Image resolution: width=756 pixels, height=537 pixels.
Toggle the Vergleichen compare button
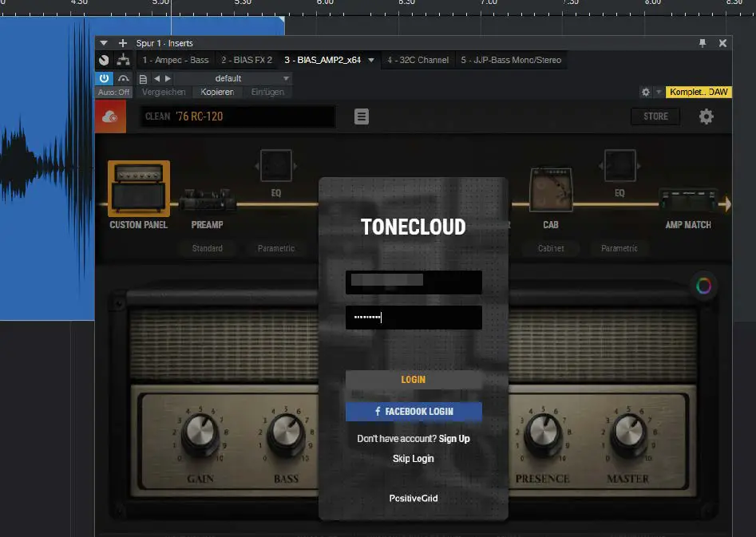tap(164, 92)
